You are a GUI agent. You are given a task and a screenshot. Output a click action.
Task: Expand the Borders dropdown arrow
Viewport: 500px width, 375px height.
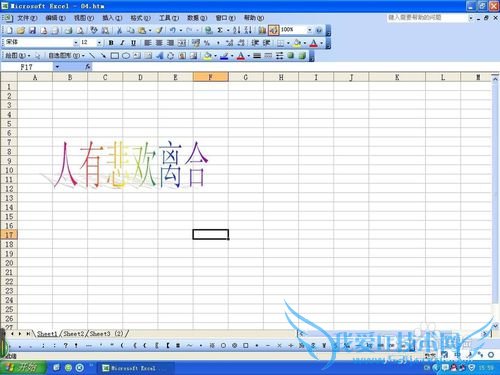coord(288,43)
